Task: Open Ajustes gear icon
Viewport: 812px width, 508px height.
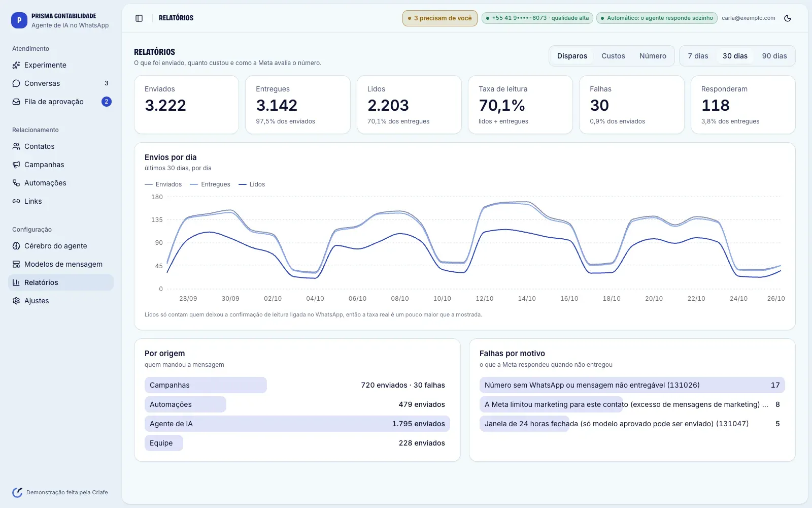Action: point(16,301)
